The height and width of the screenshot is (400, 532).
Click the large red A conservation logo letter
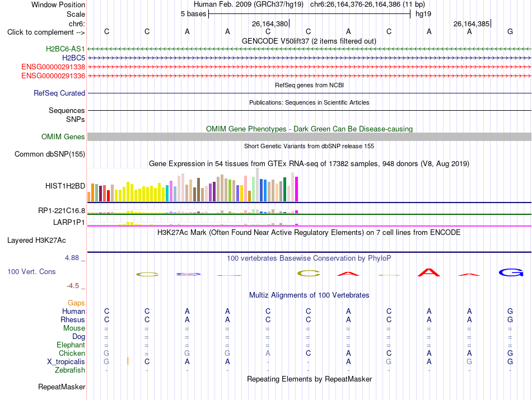coord(429,272)
